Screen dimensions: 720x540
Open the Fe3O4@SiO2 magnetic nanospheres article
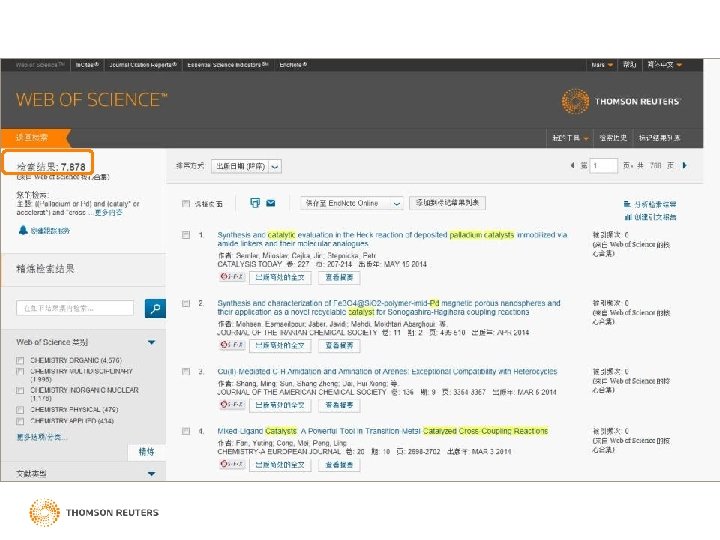388,308
